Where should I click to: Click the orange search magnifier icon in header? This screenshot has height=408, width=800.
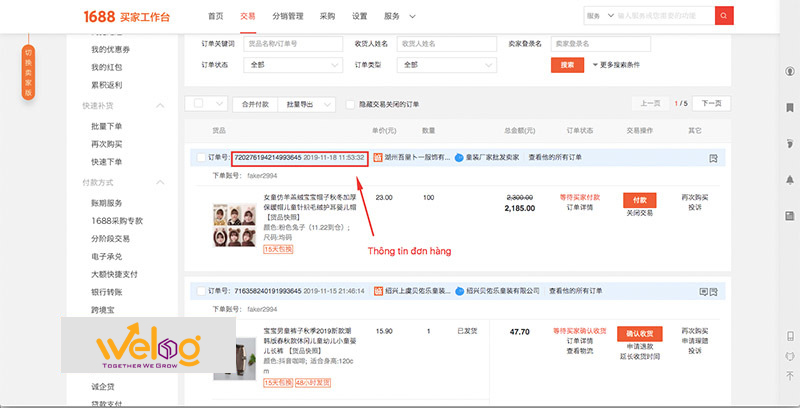coord(724,16)
